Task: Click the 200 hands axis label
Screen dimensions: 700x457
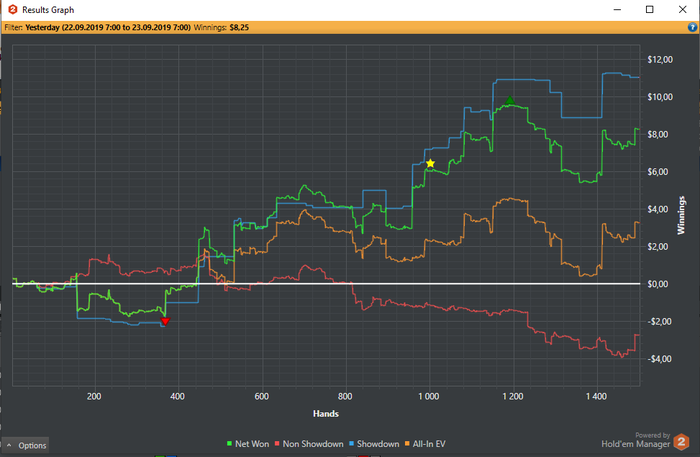Action: point(94,396)
